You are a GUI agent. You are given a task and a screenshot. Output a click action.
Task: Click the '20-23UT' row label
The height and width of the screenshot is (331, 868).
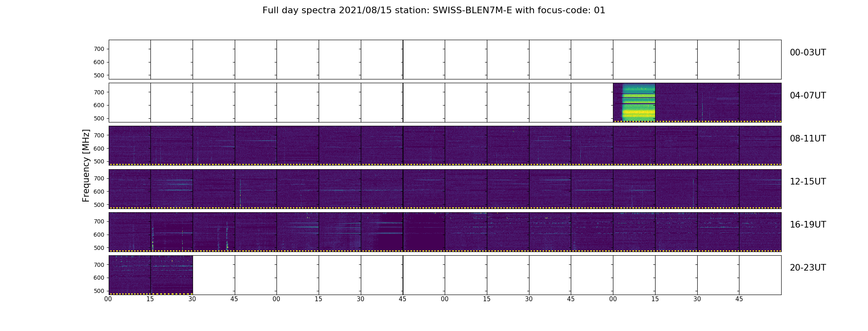coord(808,268)
